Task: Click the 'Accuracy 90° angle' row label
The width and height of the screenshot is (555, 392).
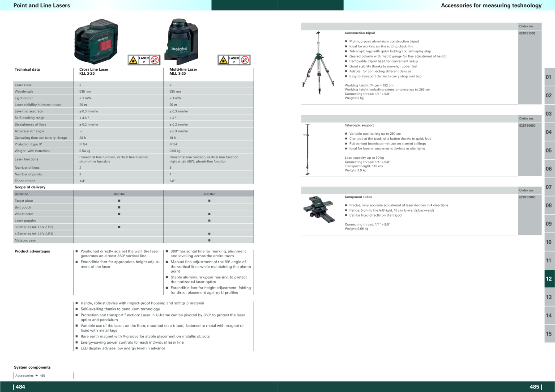Action: click(x=30, y=131)
